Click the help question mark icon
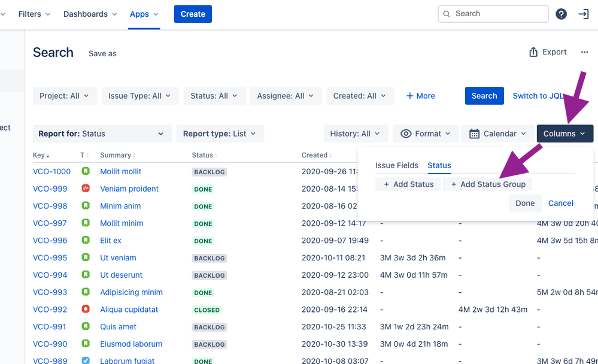 tap(561, 14)
